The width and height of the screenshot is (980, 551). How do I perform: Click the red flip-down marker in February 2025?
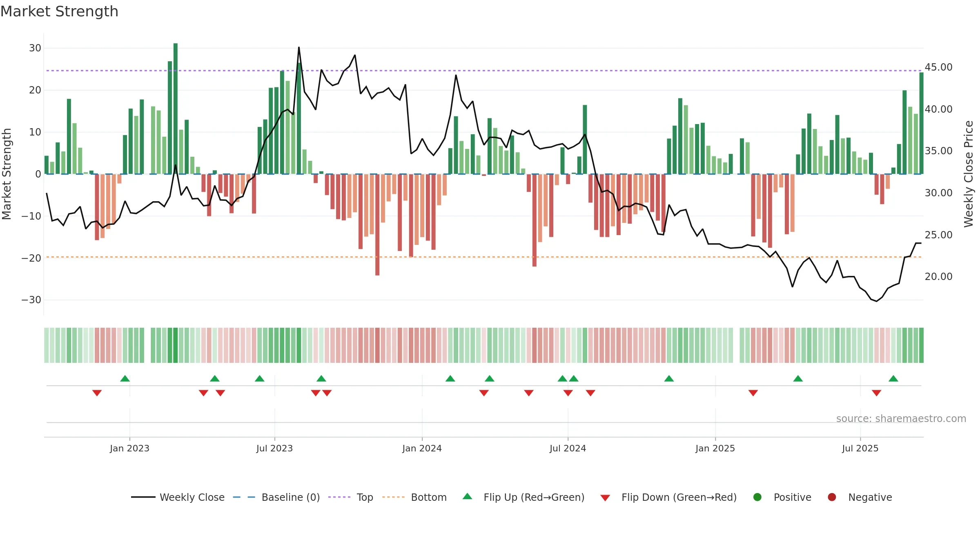click(753, 393)
